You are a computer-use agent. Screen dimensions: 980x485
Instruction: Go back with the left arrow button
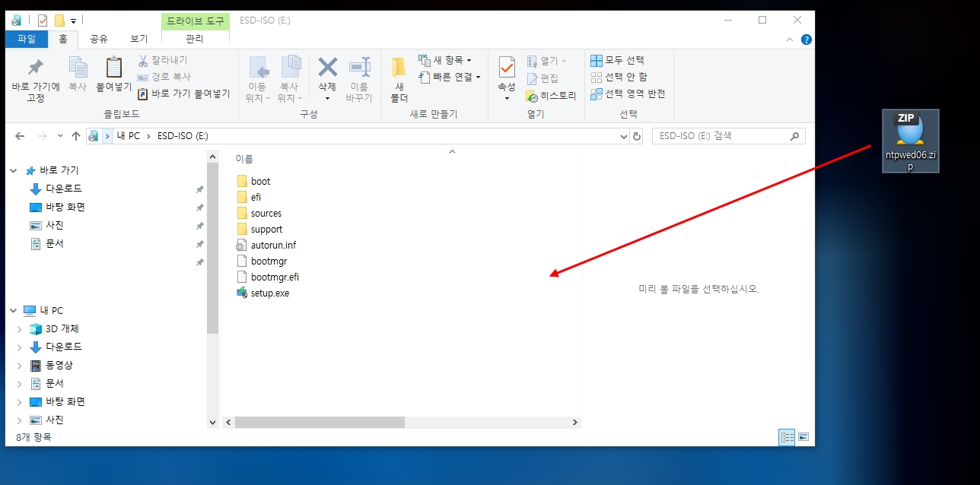tap(20, 136)
